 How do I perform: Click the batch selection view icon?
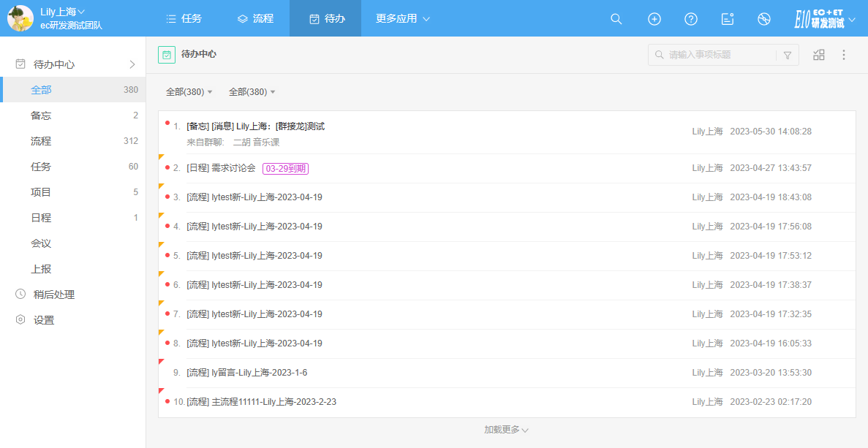point(819,55)
